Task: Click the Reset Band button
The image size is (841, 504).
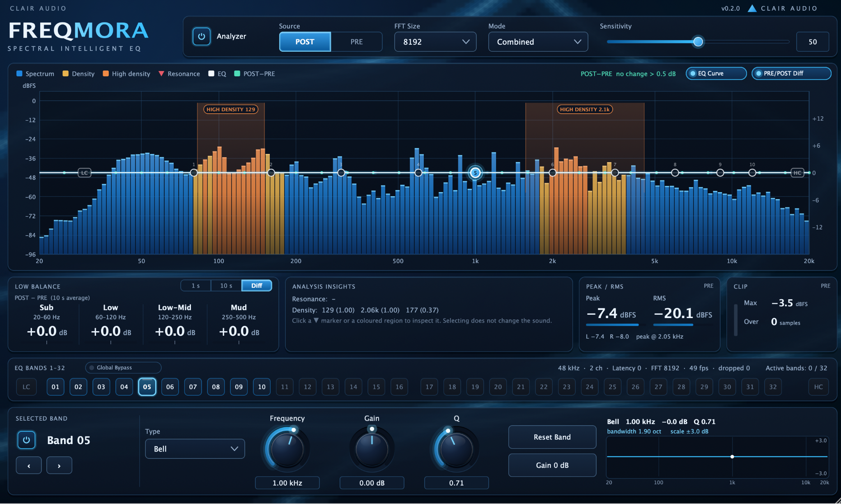Action: [x=552, y=437]
